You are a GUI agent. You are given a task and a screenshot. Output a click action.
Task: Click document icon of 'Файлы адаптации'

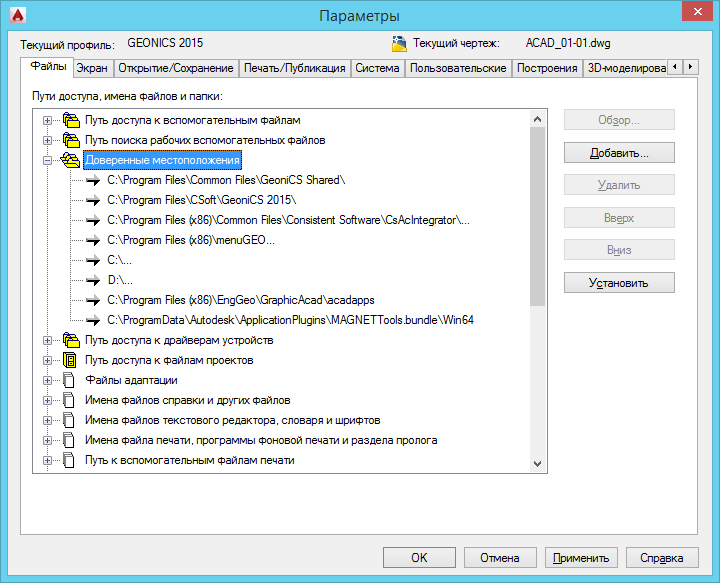(x=69, y=380)
